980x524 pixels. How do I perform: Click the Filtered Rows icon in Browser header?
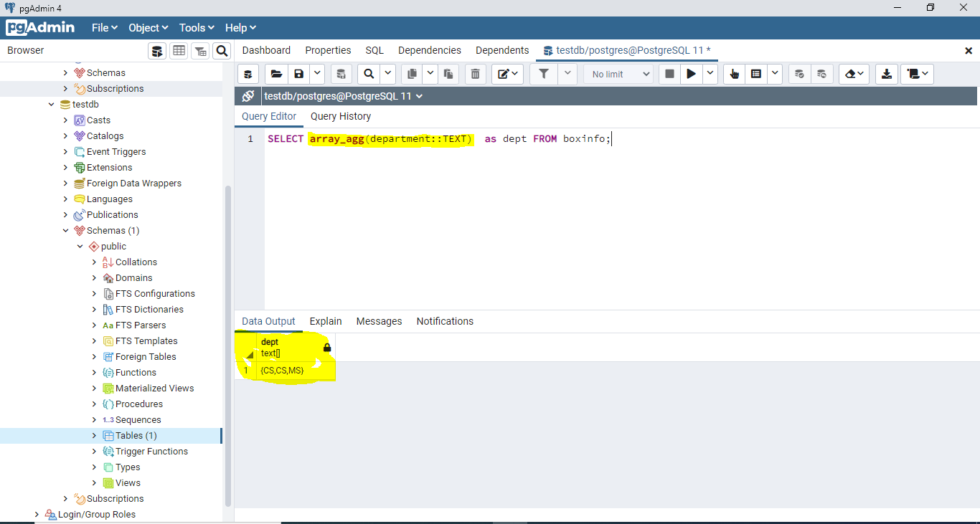[x=200, y=51]
